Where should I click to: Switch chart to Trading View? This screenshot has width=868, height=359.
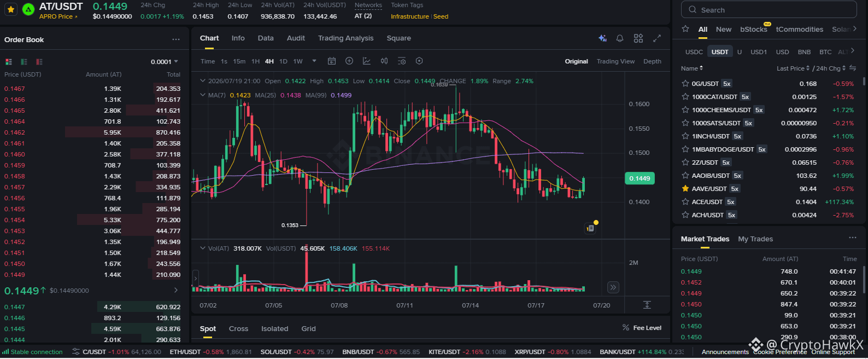[615, 61]
